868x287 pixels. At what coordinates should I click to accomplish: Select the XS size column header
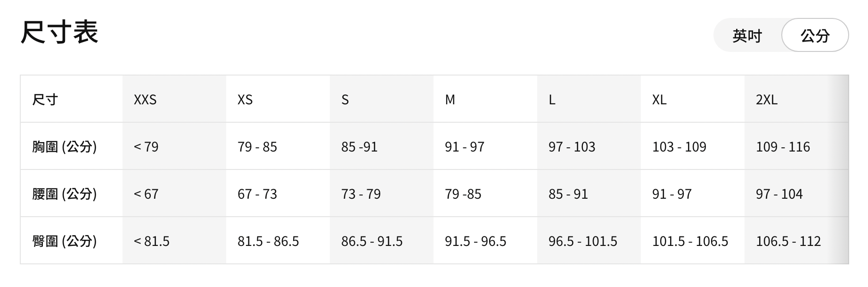click(x=245, y=100)
